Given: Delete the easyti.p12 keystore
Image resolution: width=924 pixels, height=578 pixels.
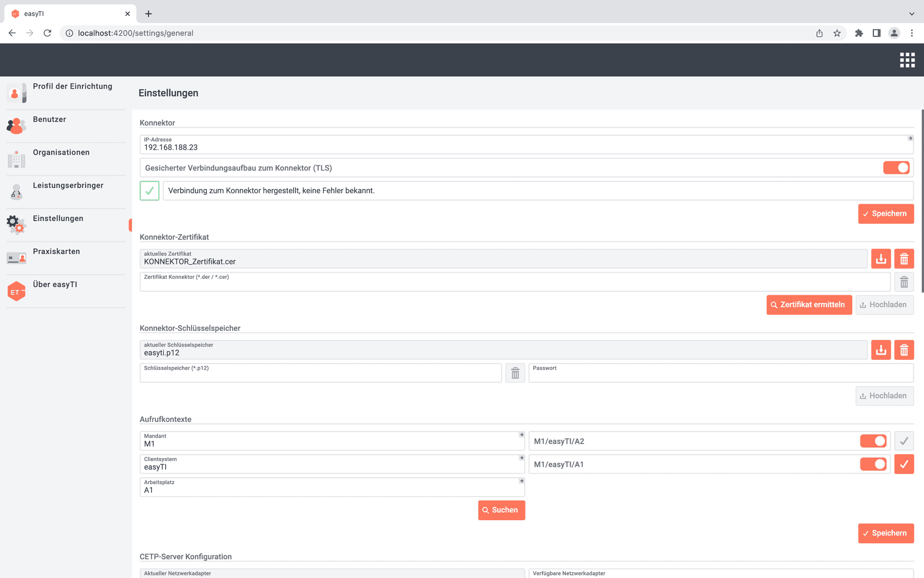Looking at the screenshot, I should 904,350.
